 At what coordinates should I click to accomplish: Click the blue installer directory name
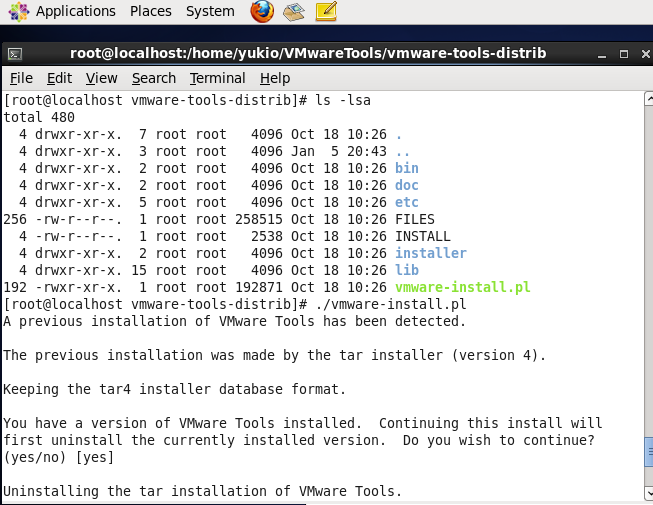(x=430, y=254)
